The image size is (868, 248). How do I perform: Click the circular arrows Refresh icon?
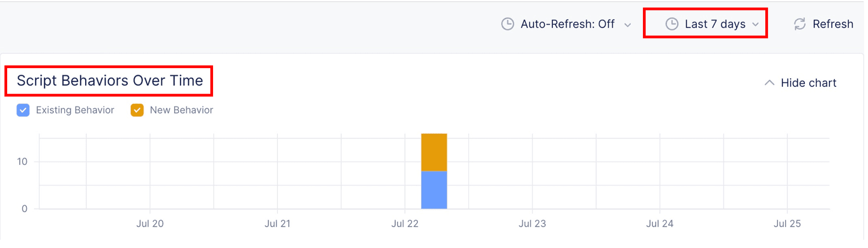(x=799, y=24)
